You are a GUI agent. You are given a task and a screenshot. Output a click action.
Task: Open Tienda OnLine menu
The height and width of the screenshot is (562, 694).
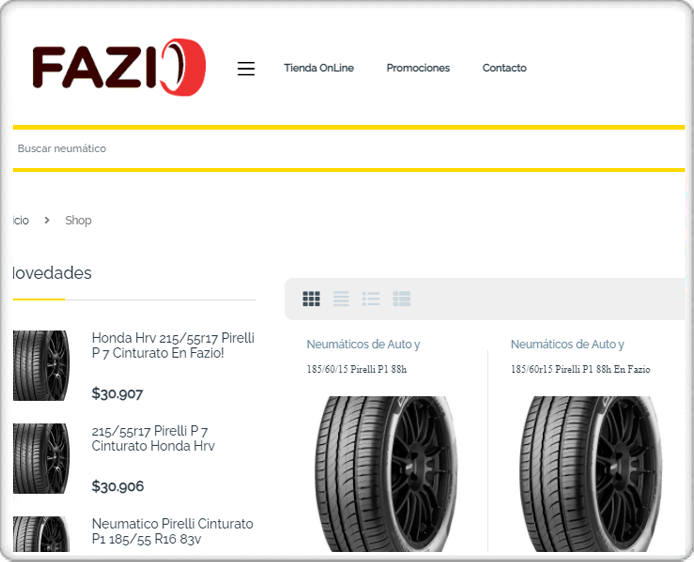[x=318, y=68]
